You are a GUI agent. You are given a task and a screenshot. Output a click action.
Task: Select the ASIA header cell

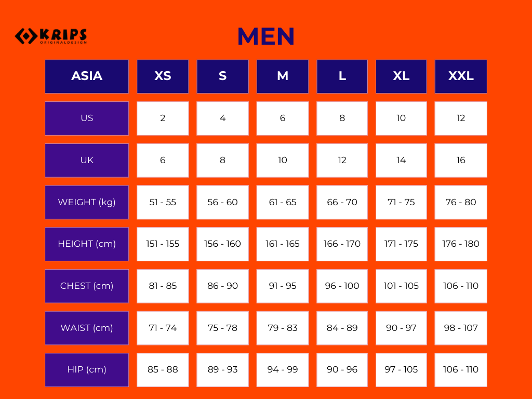[x=87, y=76]
